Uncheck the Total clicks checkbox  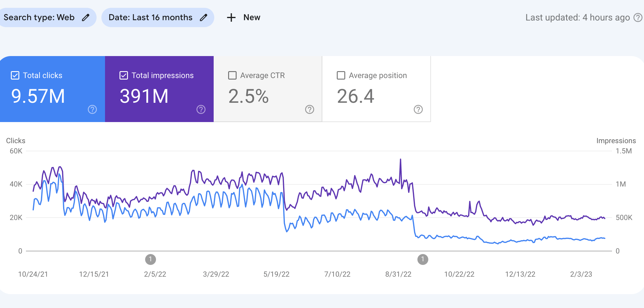[x=15, y=75]
